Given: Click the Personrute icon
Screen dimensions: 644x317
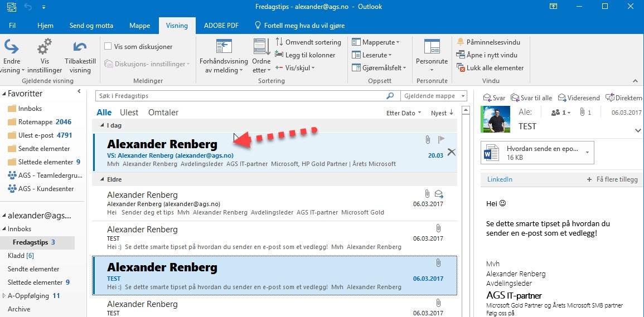Looking at the screenshot, I should [x=432, y=47].
